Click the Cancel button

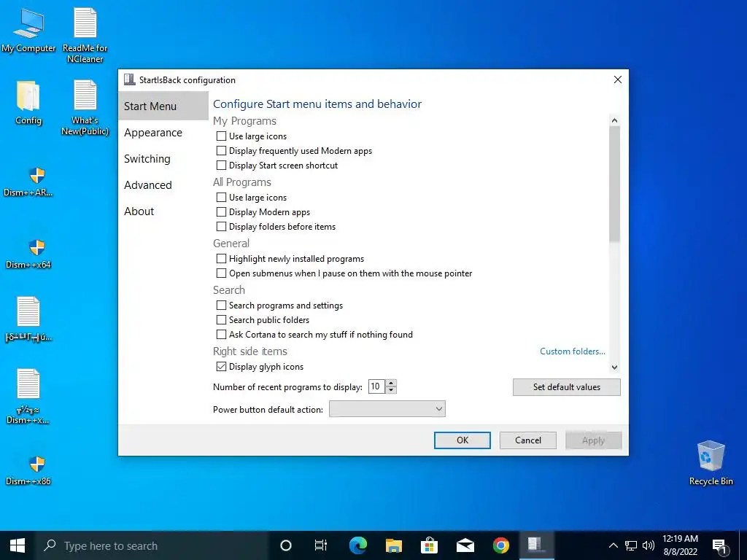tap(528, 440)
